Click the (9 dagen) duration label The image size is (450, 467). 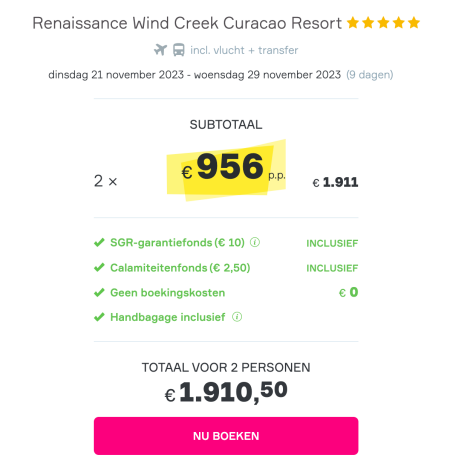click(x=370, y=75)
